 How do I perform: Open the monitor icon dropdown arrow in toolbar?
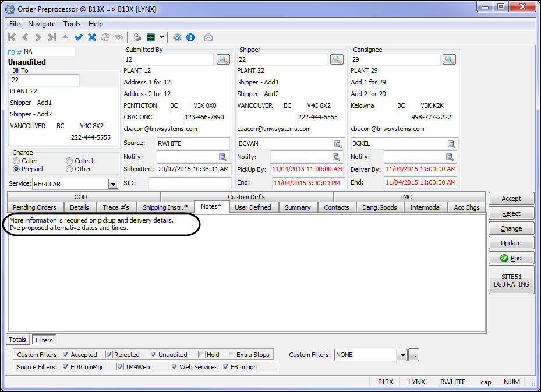click(161, 37)
